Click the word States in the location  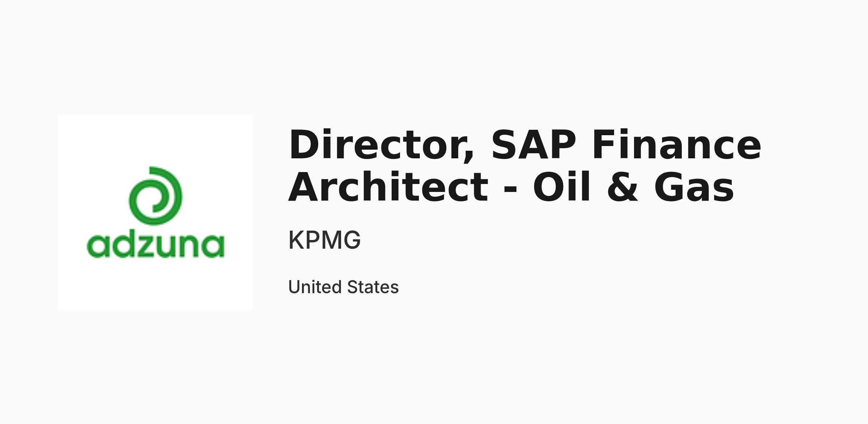373,287
